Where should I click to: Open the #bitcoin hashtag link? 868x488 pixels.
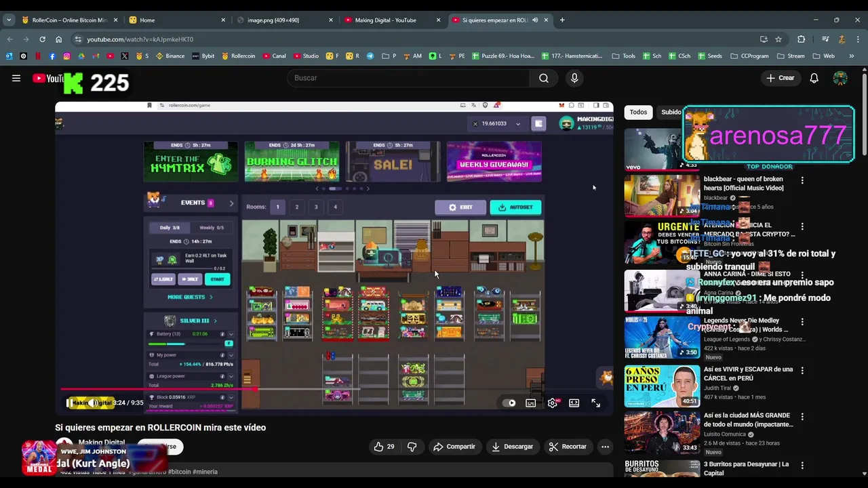tap(179, 472)
